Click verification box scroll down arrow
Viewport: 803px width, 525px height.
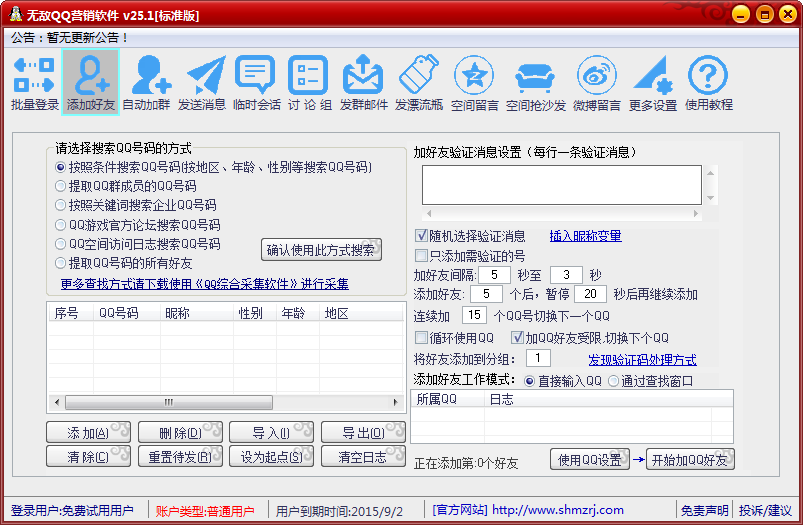click(710, 198)
